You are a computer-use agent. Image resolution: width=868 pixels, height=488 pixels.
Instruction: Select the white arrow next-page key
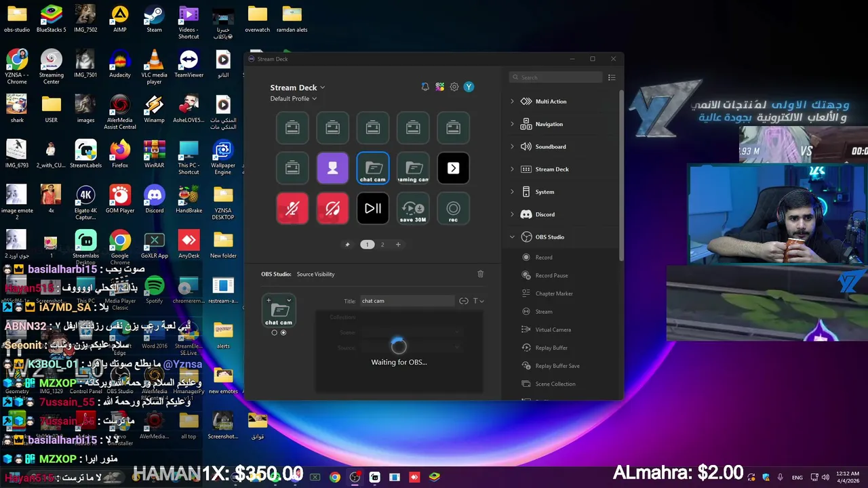[453, 168]
